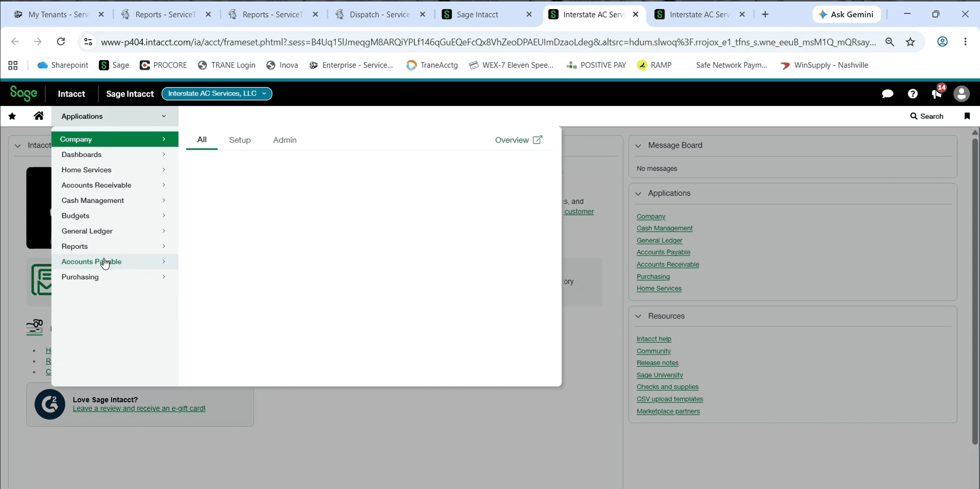Open the Marketplace partners link
Screen dimensions: 980x489
coord(668,411)
